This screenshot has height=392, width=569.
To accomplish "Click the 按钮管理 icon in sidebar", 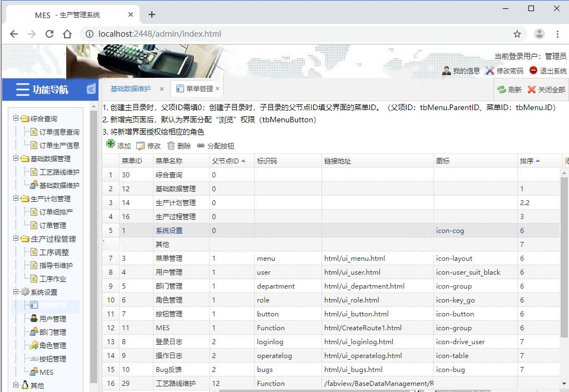I will click(x=34, y=359).
